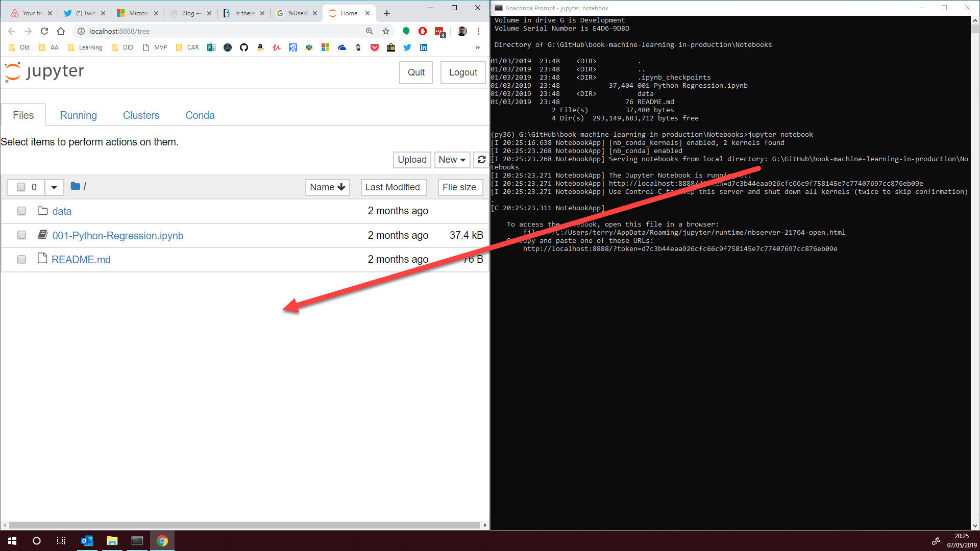
Task: Check the README.md checkbox
Action: pyautogui.click(x=21, y=259)
